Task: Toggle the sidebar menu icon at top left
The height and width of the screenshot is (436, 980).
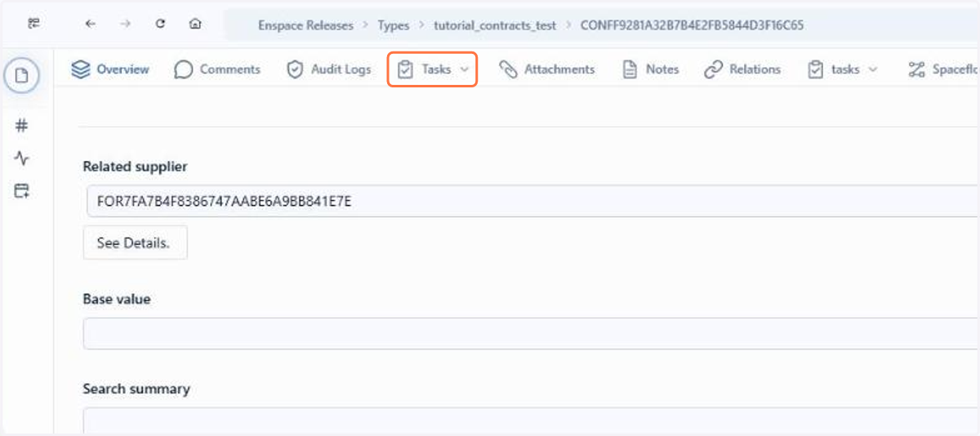Action: 33,24
